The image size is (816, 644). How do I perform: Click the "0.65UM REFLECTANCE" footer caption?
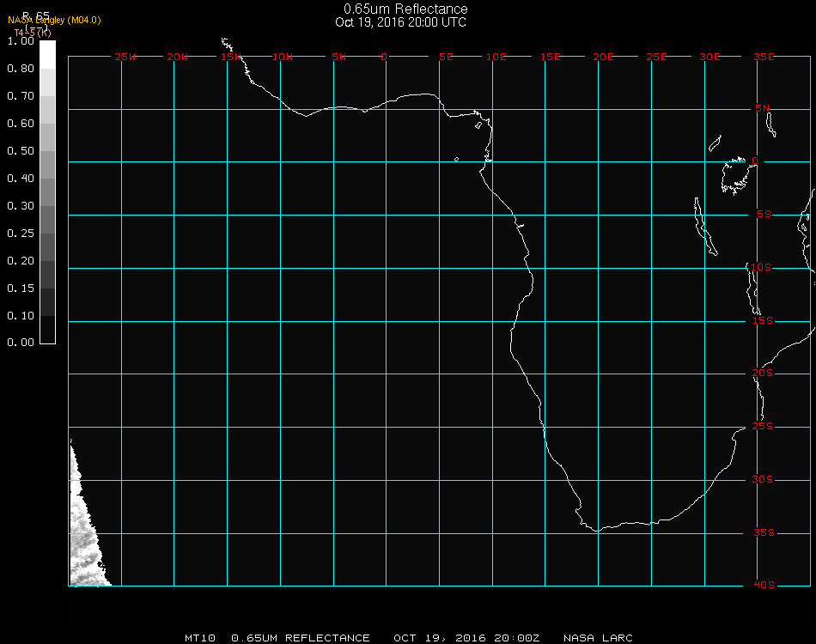[x=301, y=638]
